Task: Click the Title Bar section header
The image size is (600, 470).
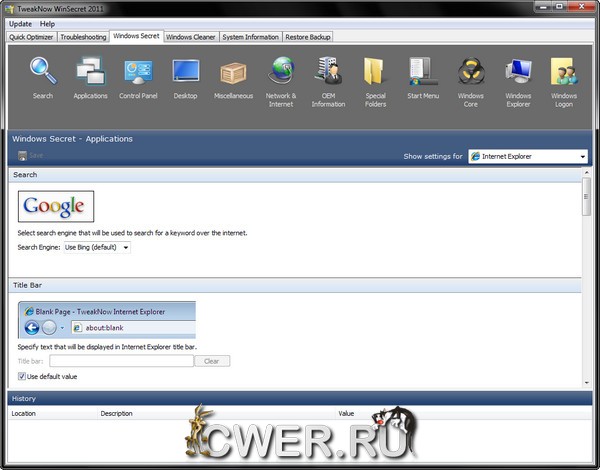Action: click(x=295, y=286)
